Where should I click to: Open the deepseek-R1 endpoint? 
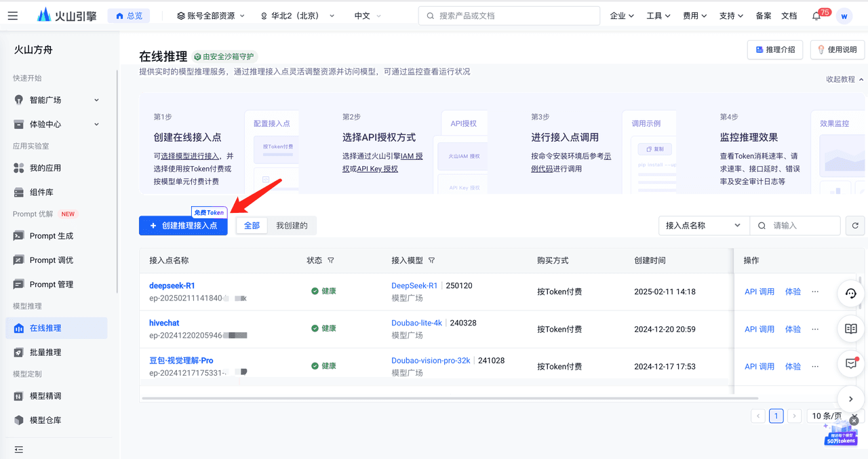click(172, 285)
